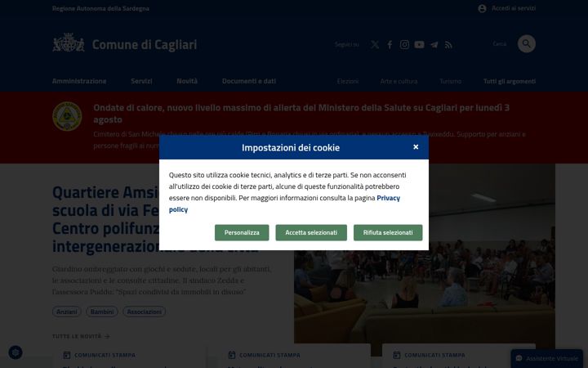The image size is (588, 368).
Task: Click the civil protection alert badge icon
Action: [x=67, y=116]
